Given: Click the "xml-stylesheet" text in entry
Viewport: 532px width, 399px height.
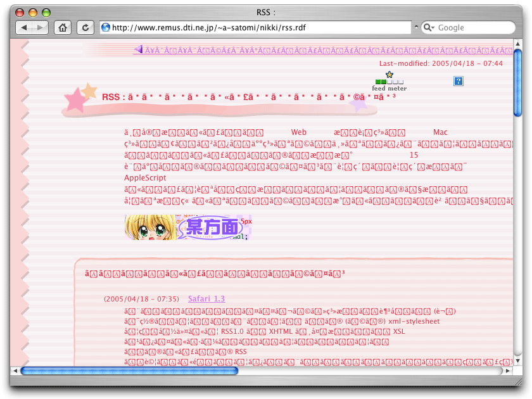Looking at the screenshot, I should click(x=414, y=321).
